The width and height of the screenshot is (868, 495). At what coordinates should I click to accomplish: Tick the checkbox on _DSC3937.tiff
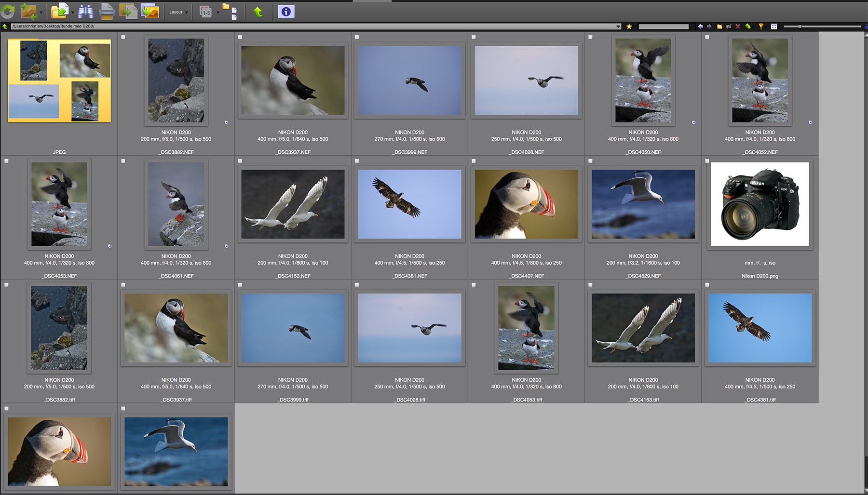point(123,285)
